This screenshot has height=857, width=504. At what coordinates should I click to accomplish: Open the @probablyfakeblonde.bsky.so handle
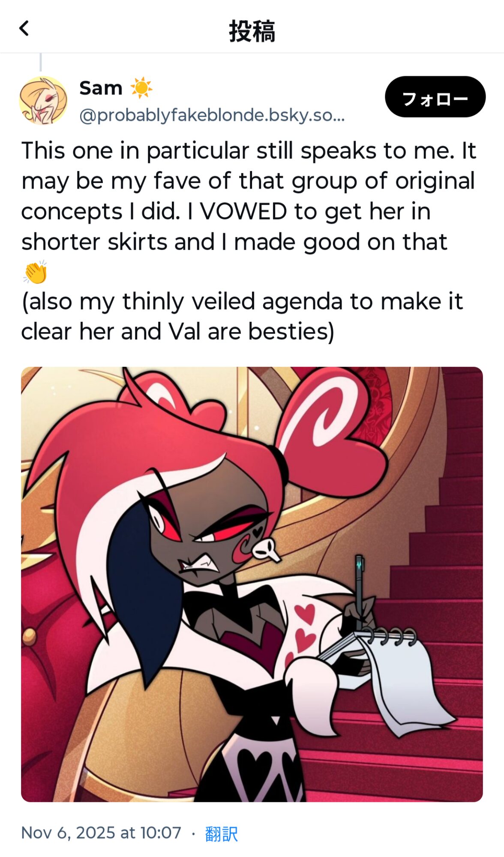coord(212,116)
